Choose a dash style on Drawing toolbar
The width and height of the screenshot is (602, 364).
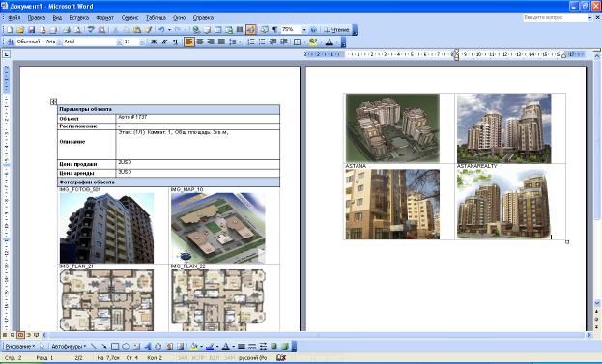click(252, 347)
